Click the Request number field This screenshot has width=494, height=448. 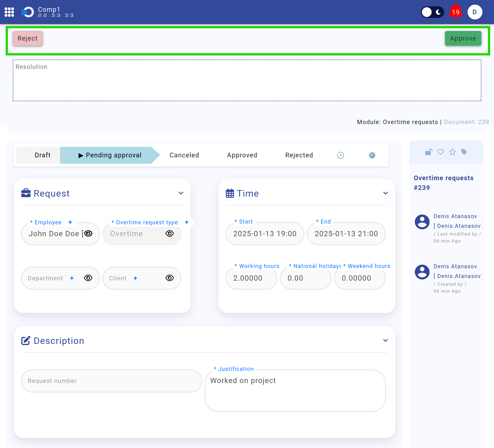(111, 381)
